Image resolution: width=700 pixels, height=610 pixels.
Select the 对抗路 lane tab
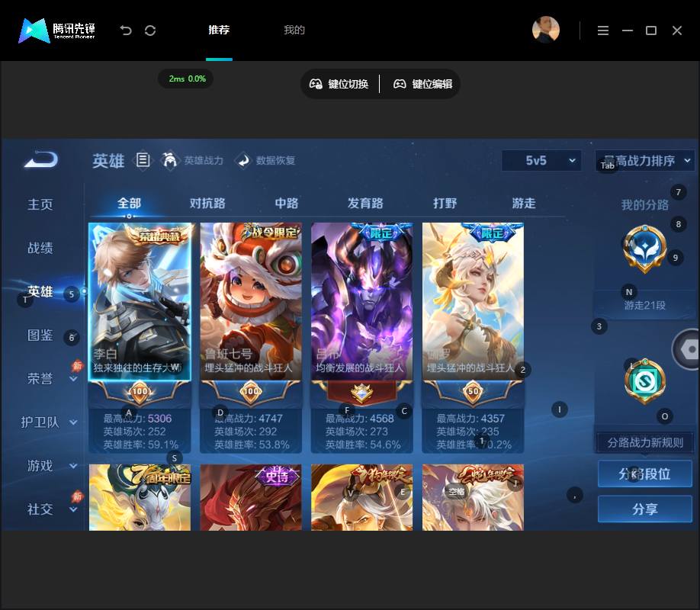207,203
